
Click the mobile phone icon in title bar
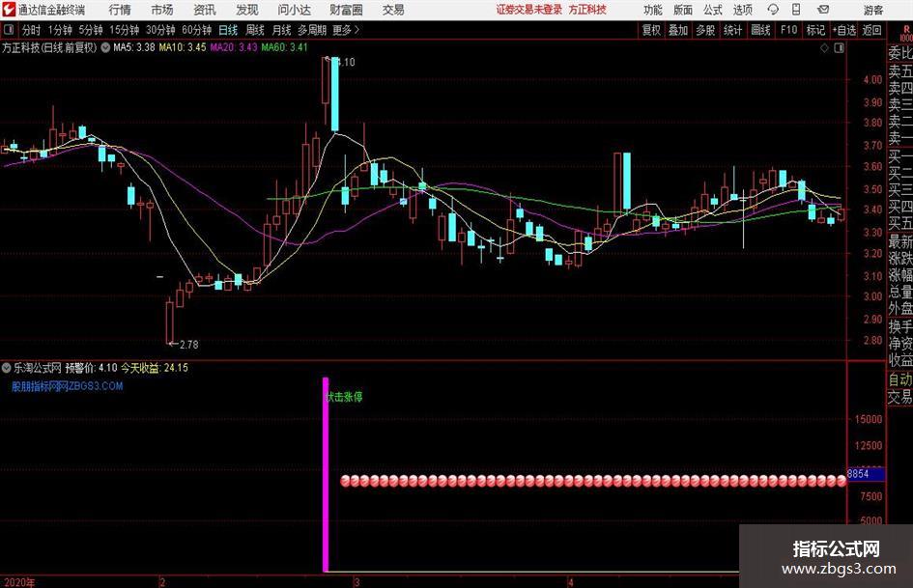coord(796,10)
